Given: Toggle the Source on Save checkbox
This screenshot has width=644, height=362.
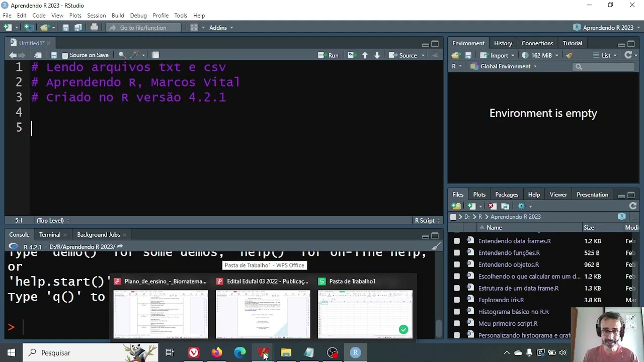Looking at the screenshot, I should [x=65, y=55].
